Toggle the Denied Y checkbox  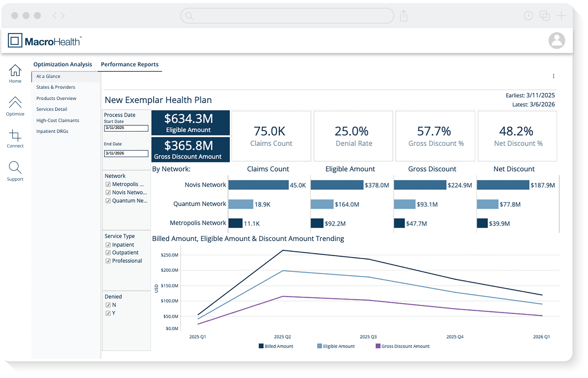(108, 313)
